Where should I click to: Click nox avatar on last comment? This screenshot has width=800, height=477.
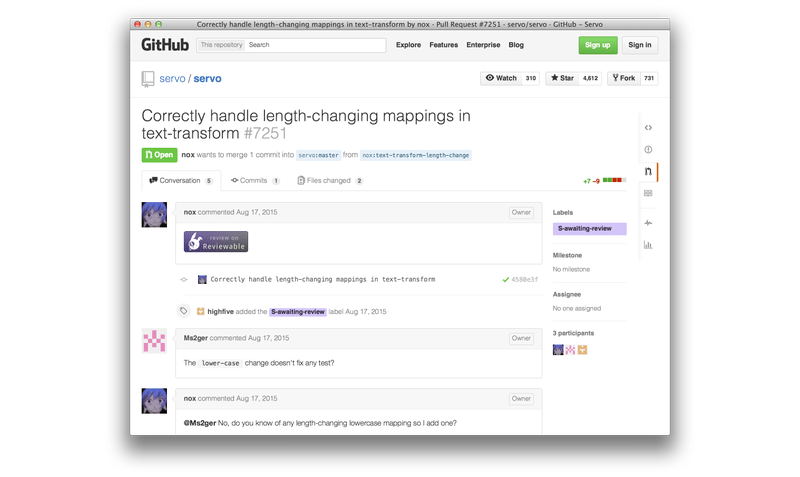tap(154, 401)
